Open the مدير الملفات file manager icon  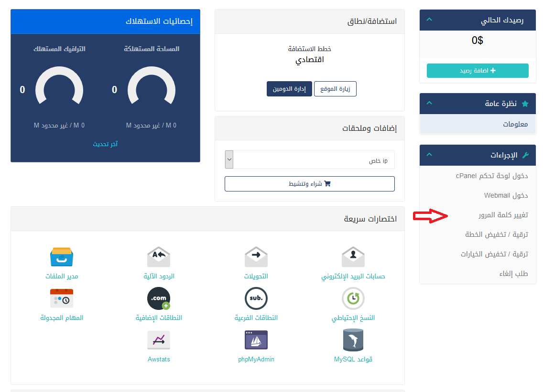pyautogui.click(x=62, y=257)
